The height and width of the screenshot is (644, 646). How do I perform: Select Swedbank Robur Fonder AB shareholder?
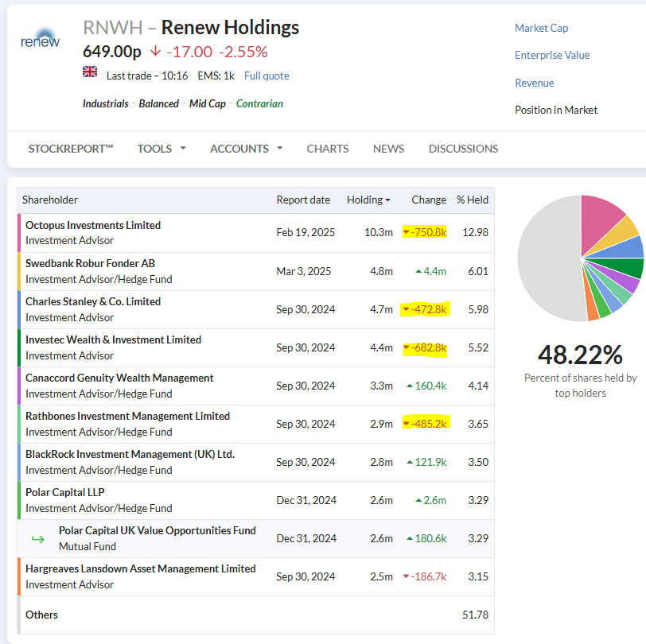pyautogui.click(x=90, y=263)
